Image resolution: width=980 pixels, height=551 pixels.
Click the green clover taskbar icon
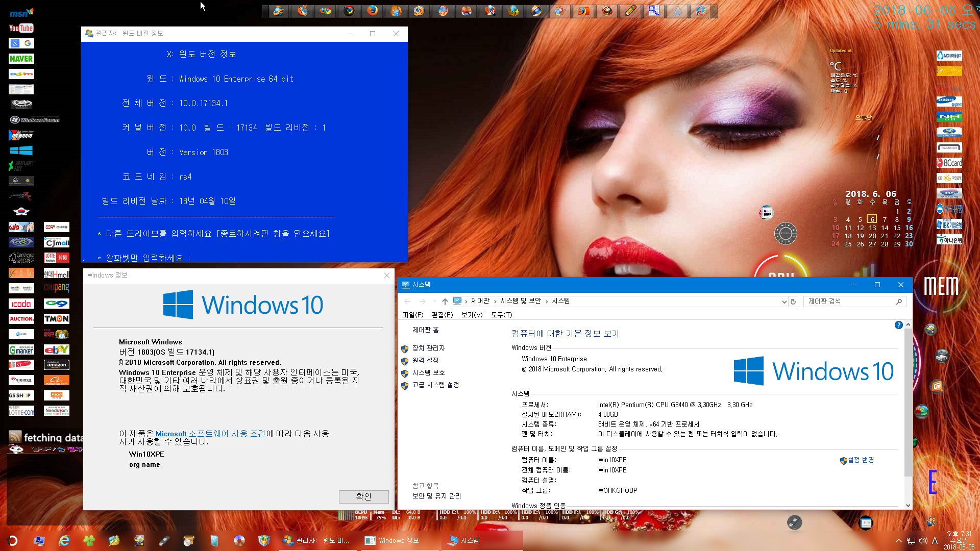[x=89, y=541]
